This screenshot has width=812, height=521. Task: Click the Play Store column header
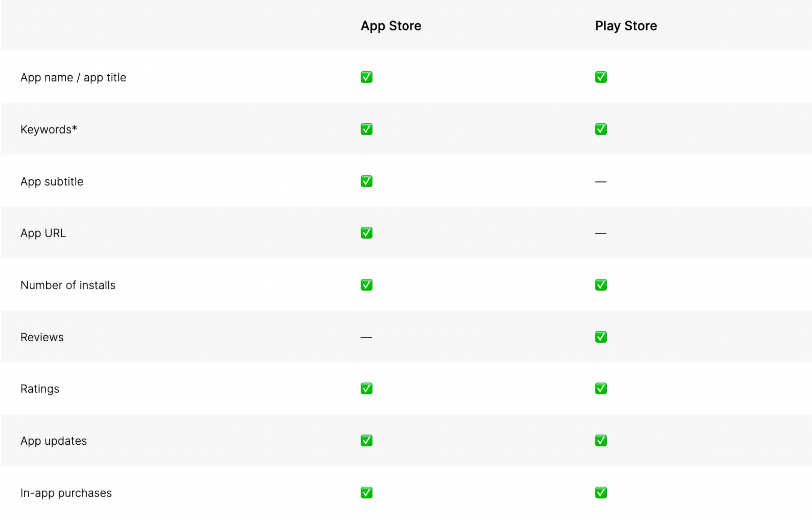pos(626,26)
